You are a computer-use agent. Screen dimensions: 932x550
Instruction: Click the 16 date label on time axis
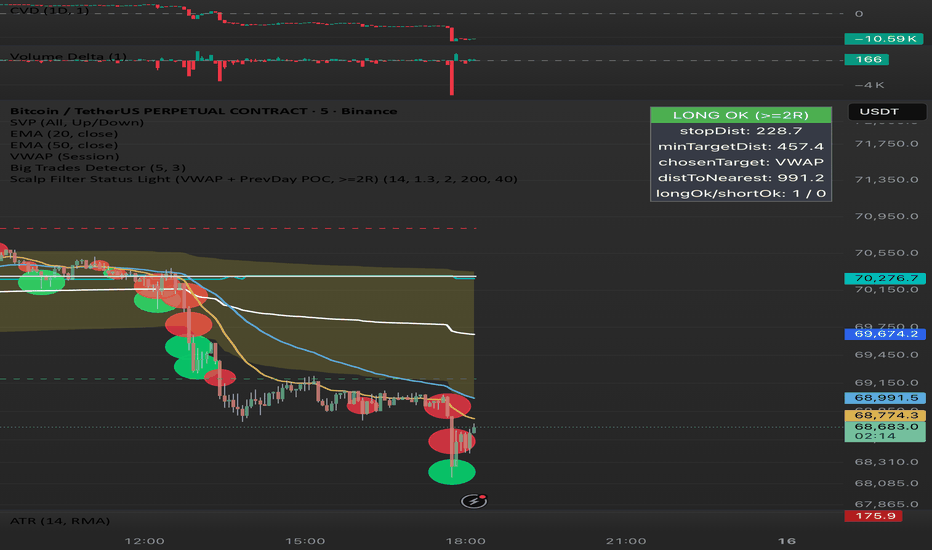tap(787, 541)
